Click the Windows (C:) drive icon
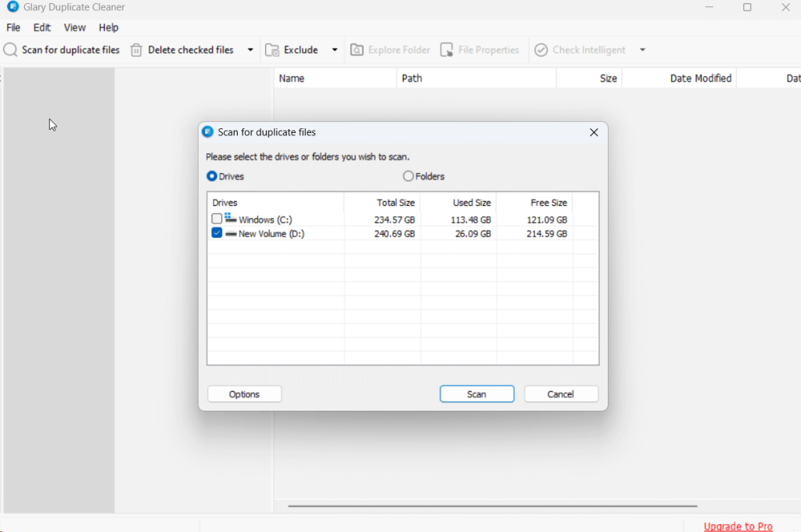Viewport: 801px width, 532px height. pyautogui.click(x=231, y=219)
